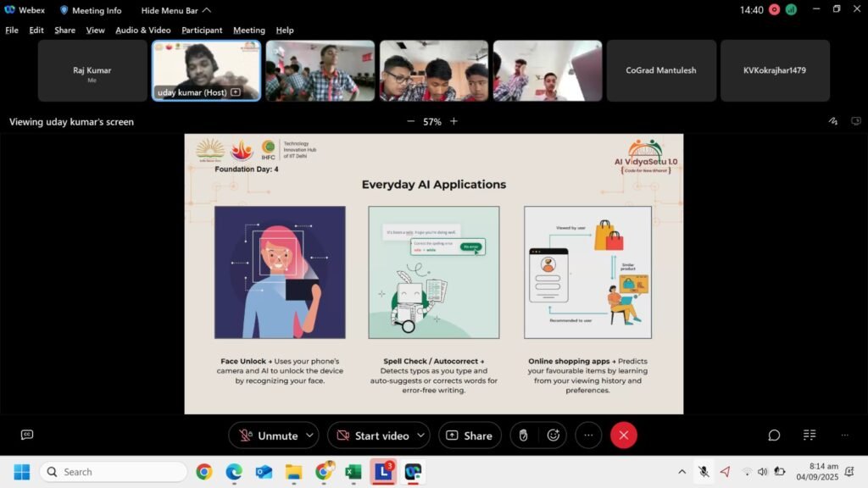This screenshot has width=868, height=488.
Task: Expand the video options arrow beside Start video
Action: [420, 435]
